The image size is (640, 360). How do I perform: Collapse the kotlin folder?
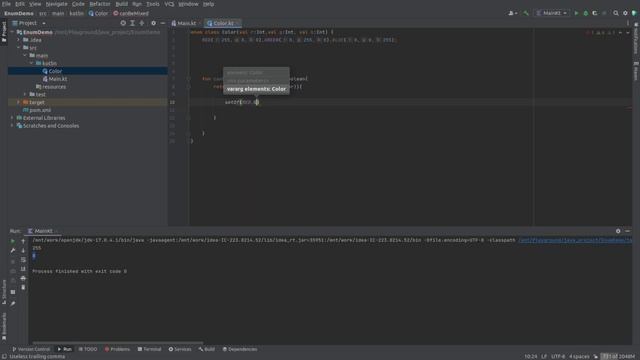pos(32,63)
